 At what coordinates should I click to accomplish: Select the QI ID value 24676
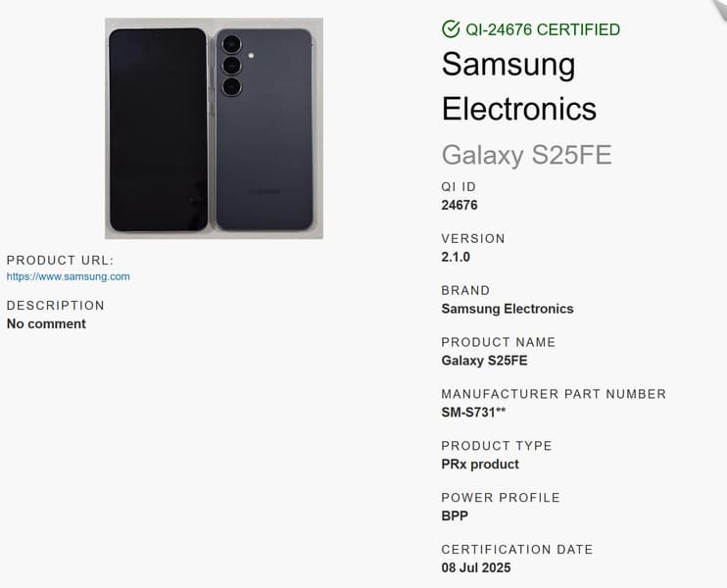[x=460, y=205]
